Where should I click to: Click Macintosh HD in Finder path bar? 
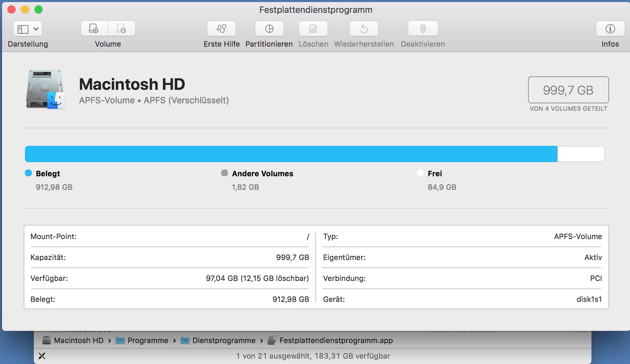coord(73,340)
